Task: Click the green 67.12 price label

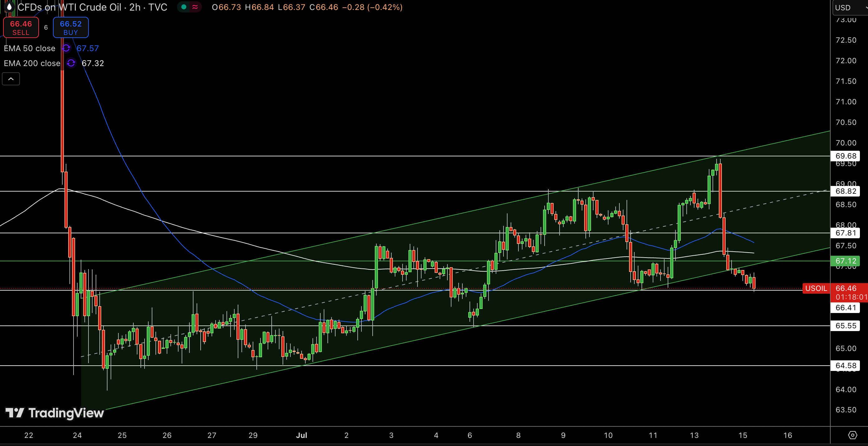Action: [846, 261]
